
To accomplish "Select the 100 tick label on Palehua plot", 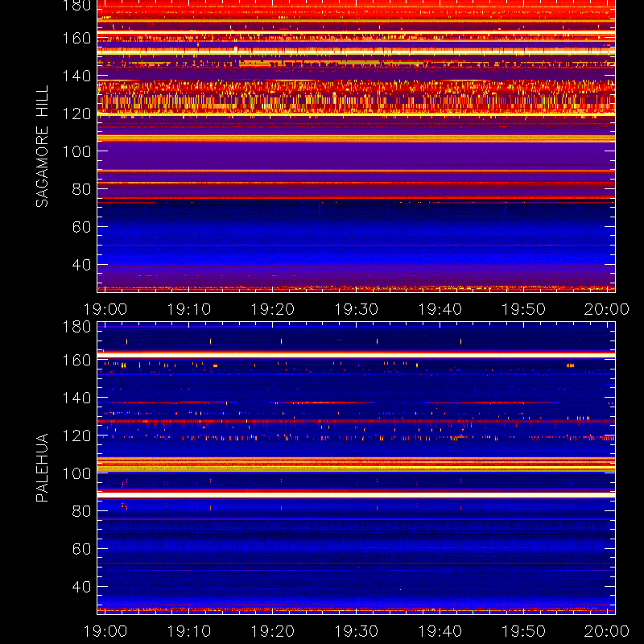I will (76, 473).
